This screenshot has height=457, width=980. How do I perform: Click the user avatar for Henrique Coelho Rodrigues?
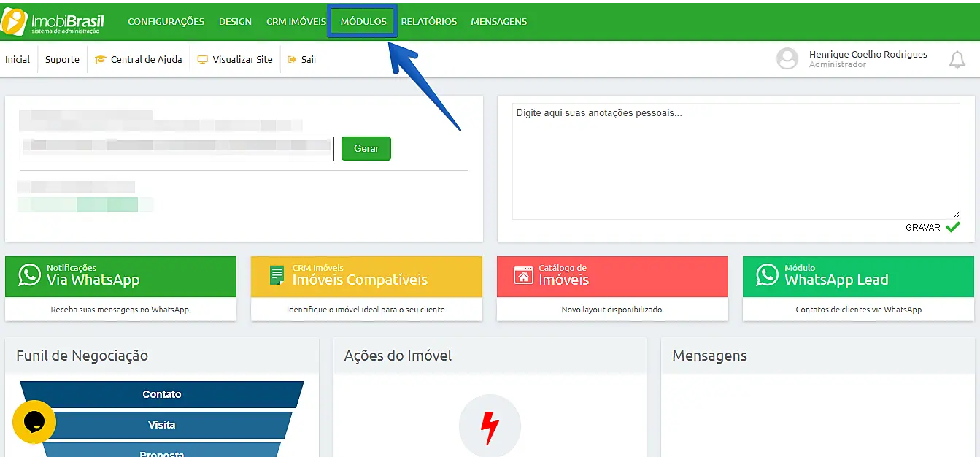coord(787,59)
